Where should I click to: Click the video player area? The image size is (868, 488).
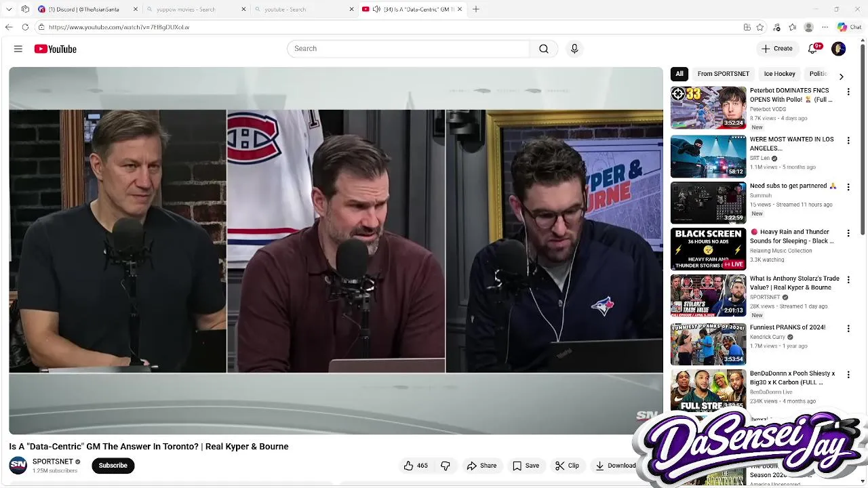click(x=336, y=251)
